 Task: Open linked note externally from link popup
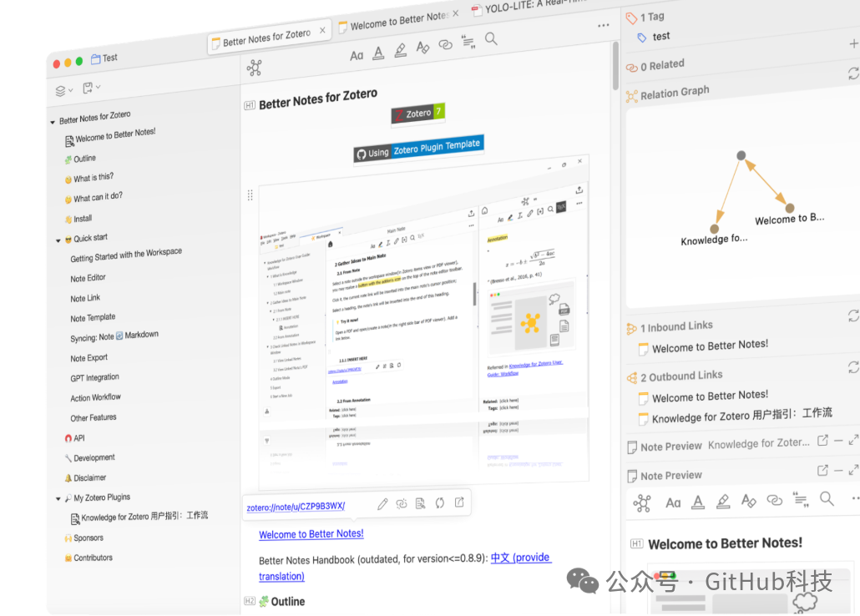(x=459, y=502)
